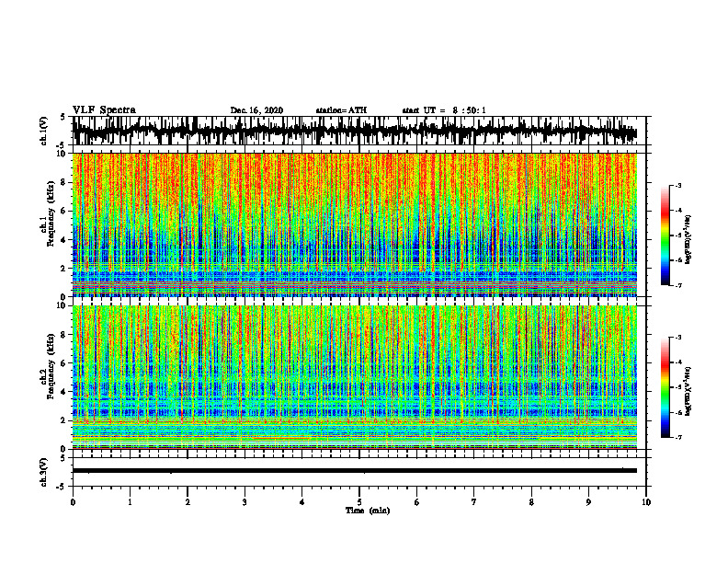Click the "start UT = 8 : 50: 1" text
728x563 pixels.
click(x=444, y=110)
